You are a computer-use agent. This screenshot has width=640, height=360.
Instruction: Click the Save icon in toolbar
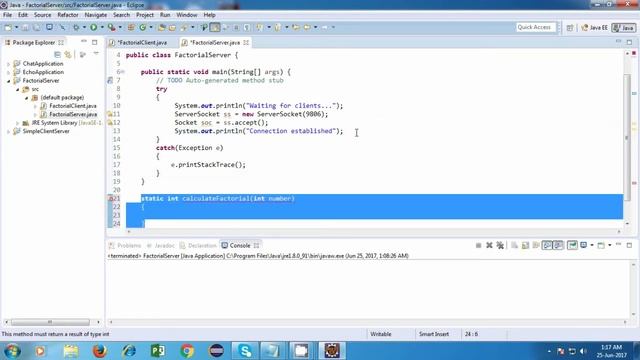25,27
